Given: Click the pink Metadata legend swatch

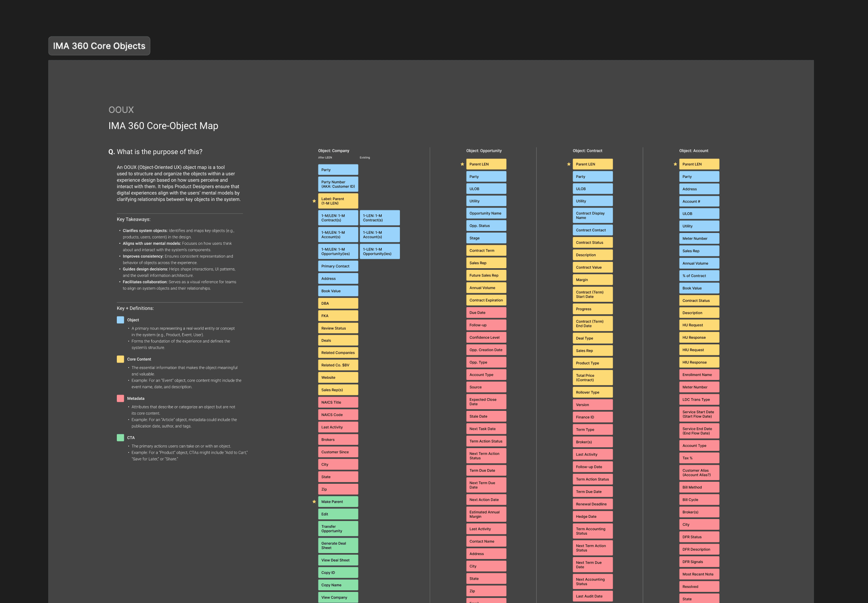Looking at the screenshot, I should (x=120, y=398).
